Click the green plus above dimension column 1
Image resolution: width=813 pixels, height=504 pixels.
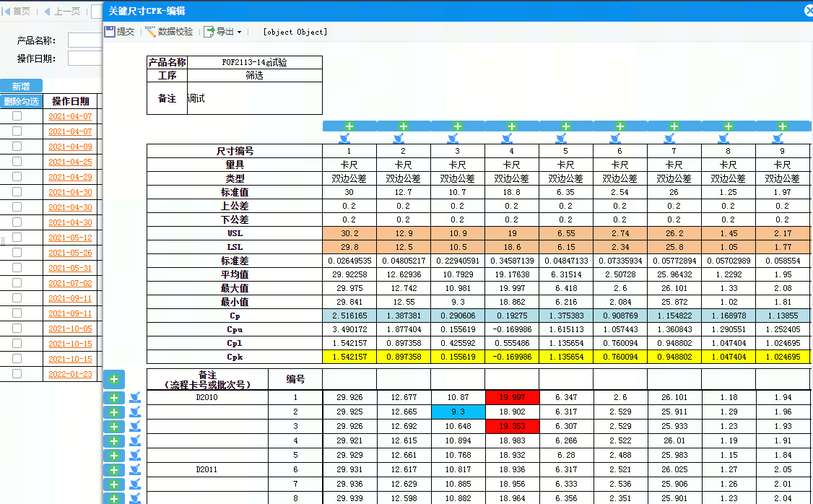click(349, 126)
